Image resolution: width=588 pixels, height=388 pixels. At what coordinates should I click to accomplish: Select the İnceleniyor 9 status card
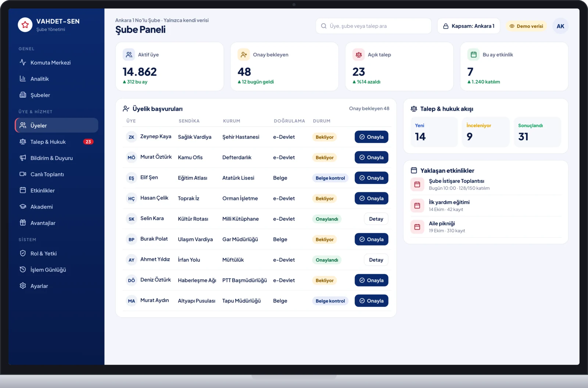(x=485, y=132)
